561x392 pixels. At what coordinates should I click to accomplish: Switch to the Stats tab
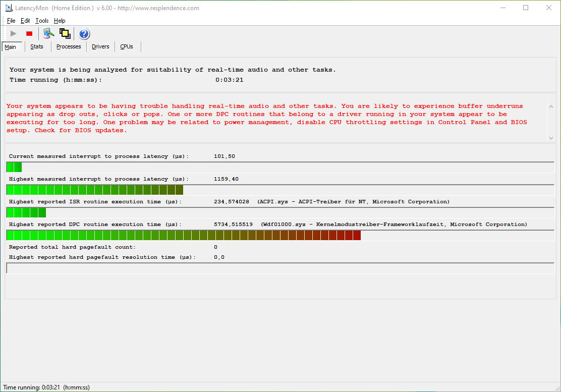(x=37, y=46)
